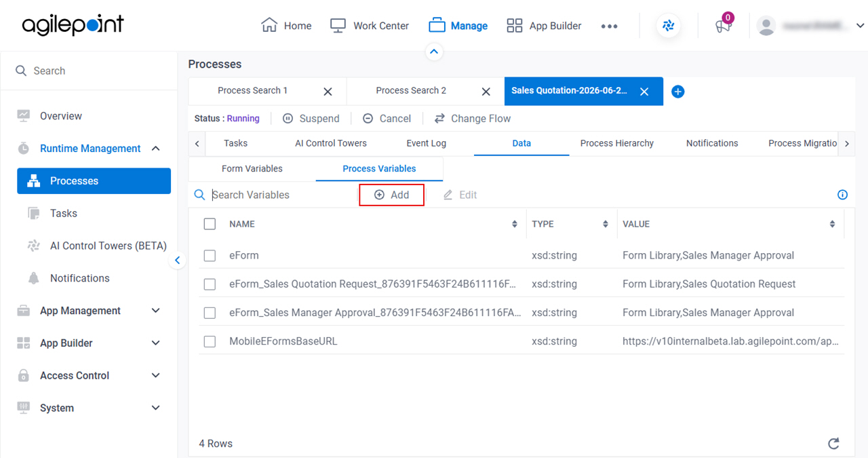Viewport: 868px width, 458px height.
Task: Open App Builder from top navigation
Action: pos(544,26)
